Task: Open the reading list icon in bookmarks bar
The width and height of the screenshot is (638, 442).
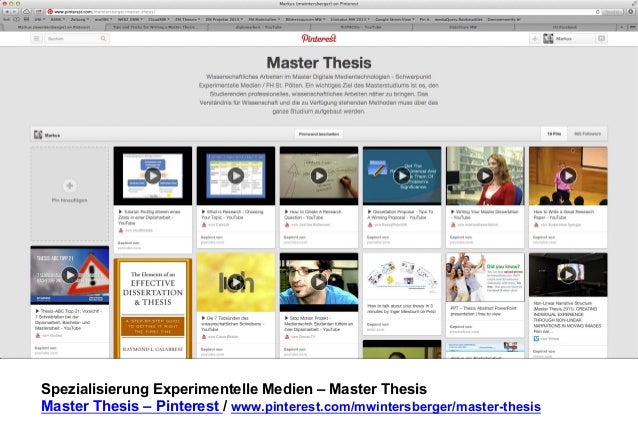Action: click(x=16, y=20)
